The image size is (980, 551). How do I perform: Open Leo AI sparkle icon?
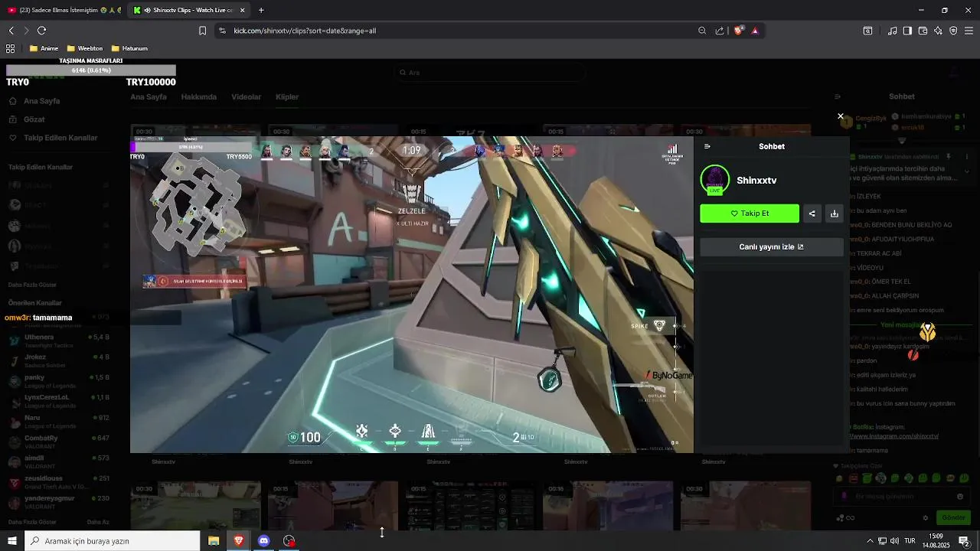[939, 31]
